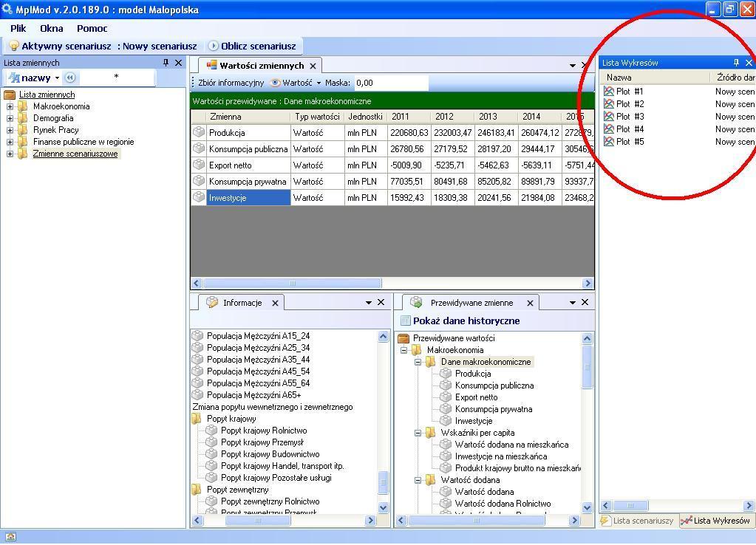This screenshot has height=545, width=756.
Task: Expand the Zmienne scenariuszowe node
Action: point(10,154)
